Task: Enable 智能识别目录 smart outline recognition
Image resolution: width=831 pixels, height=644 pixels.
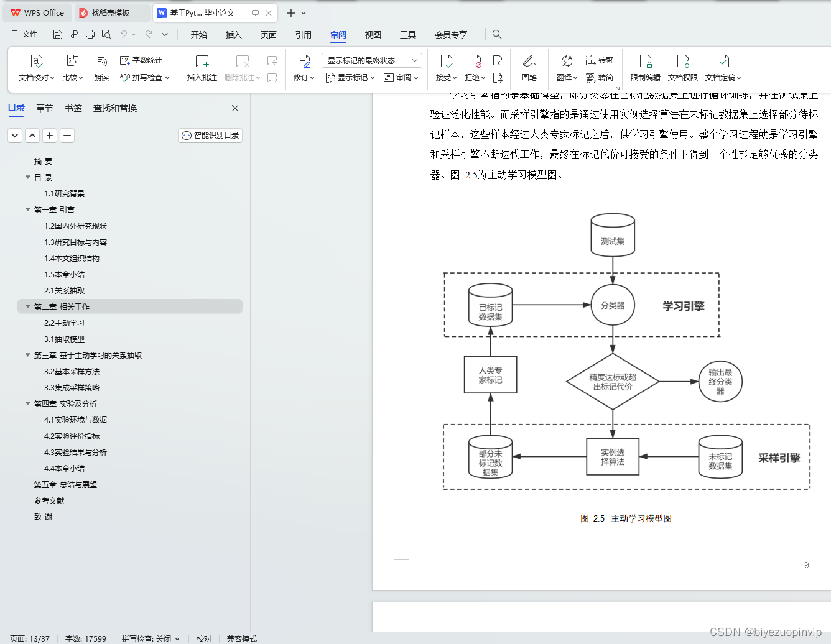Action: pyautogui.click(x=210, y=135)
